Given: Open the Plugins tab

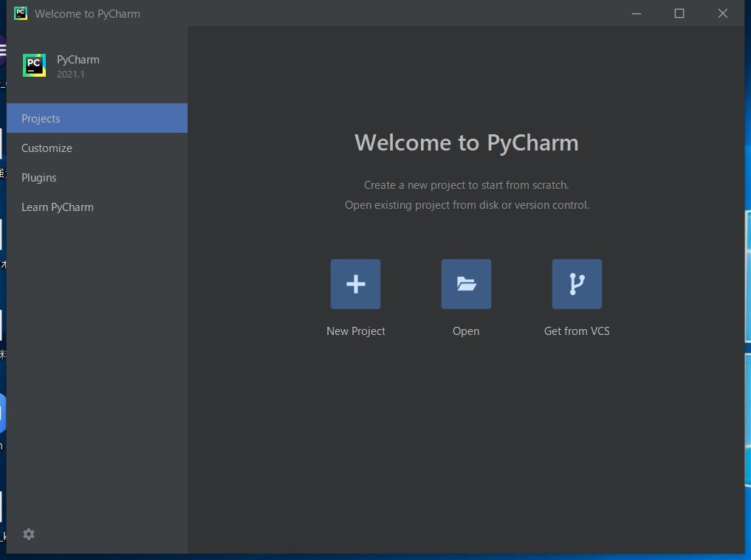Looking at the screenshot, I should coord(97,178).
